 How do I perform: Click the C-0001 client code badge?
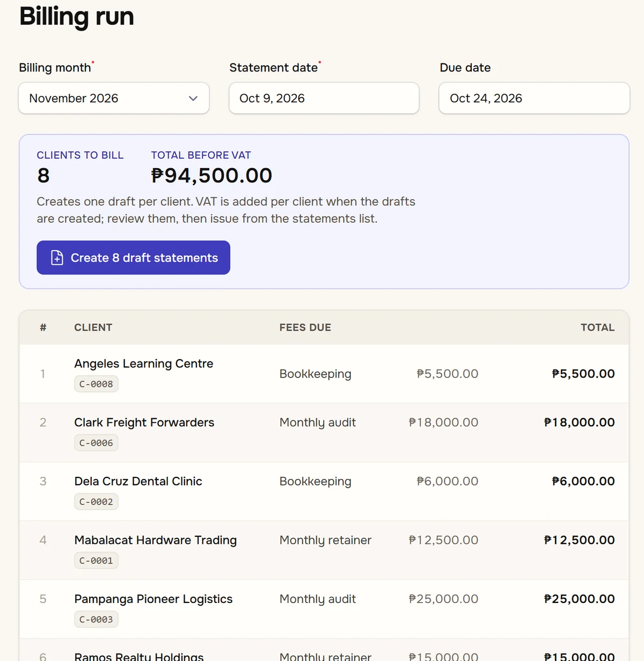pyautogui.click(x=96, y=561)
